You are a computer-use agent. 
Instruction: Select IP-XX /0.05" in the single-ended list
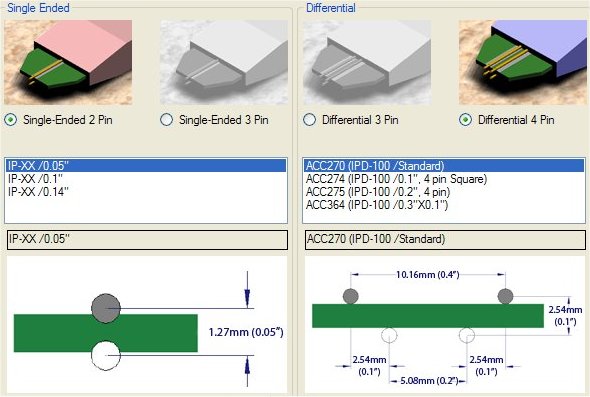point(146,166)
